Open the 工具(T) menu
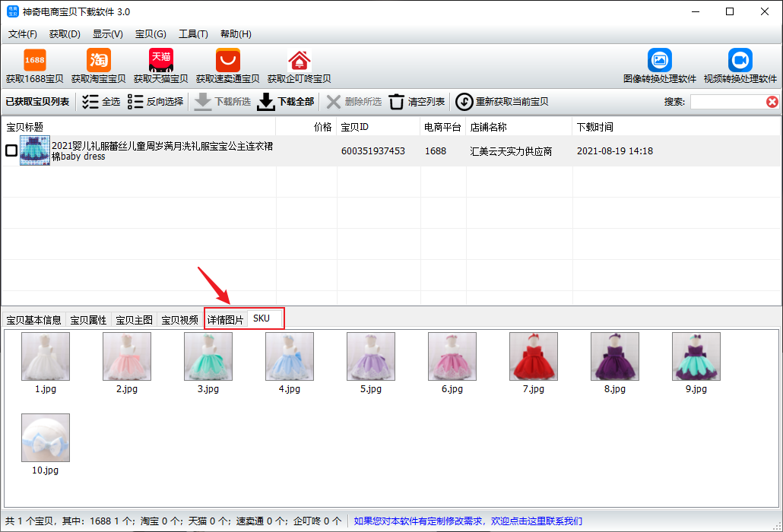This screenshot has width=783, height=532. (x=193, y=34)
